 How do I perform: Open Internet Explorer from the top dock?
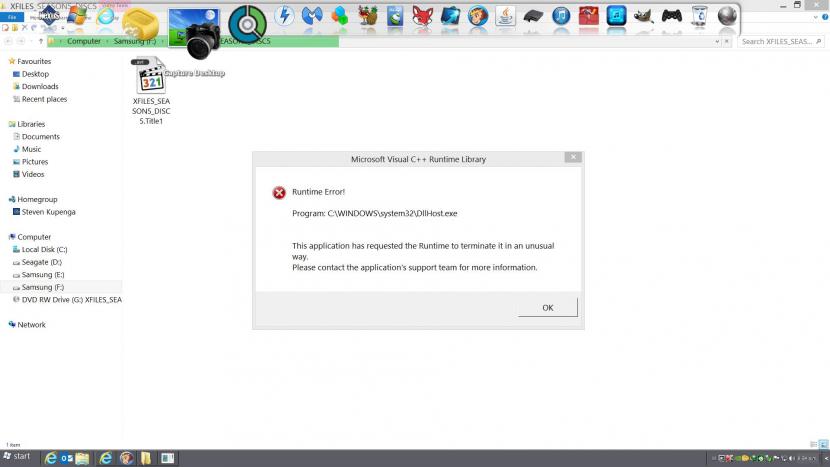coord(105,16)
